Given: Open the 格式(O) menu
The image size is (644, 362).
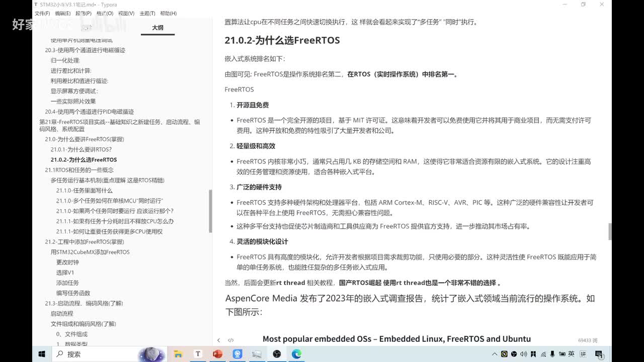Looking at the screenshot, I should pos(105,14).
